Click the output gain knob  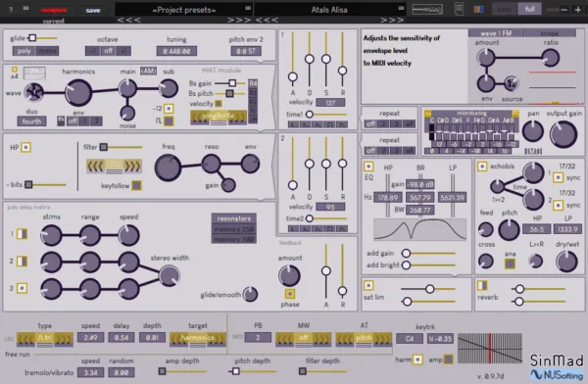click(x=563, y=134)
